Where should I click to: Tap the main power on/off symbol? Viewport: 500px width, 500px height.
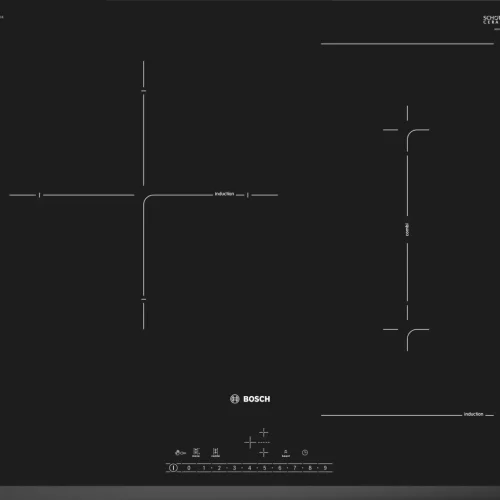[173, 468]
